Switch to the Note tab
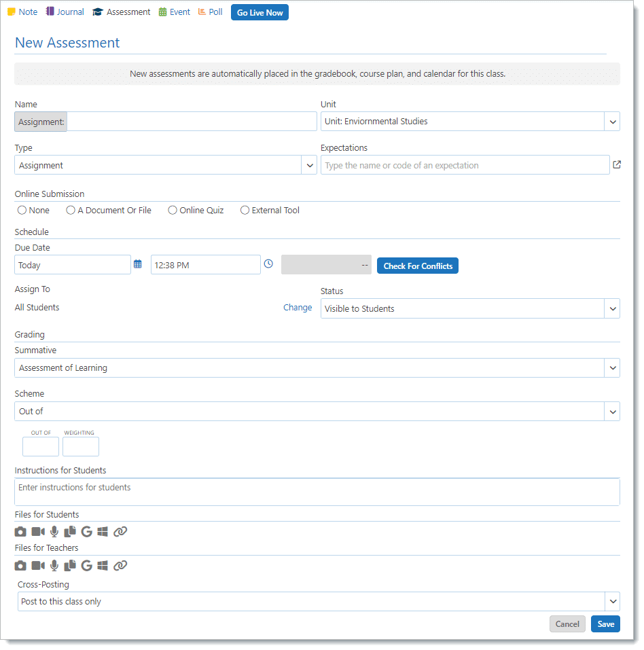This screenshot has width=644, height=650. coord(23,12)
